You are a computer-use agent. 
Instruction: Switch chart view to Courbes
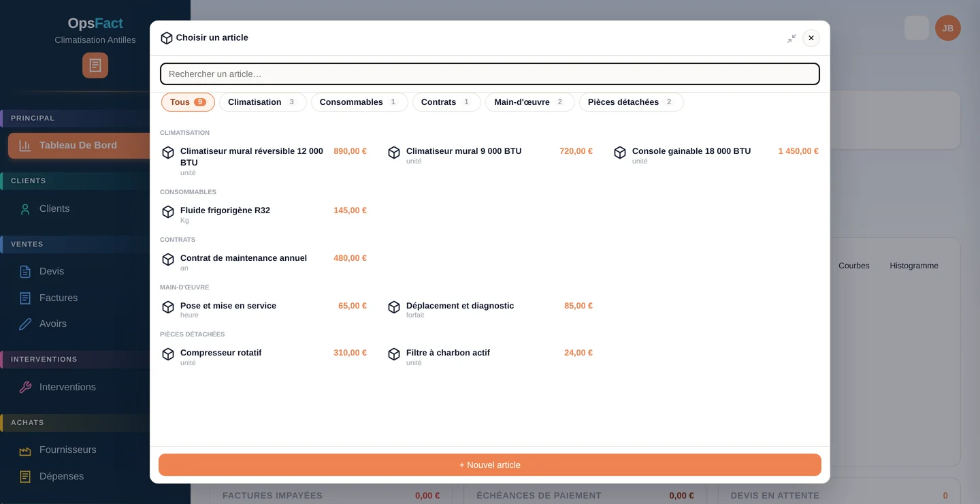click(854, 266)
